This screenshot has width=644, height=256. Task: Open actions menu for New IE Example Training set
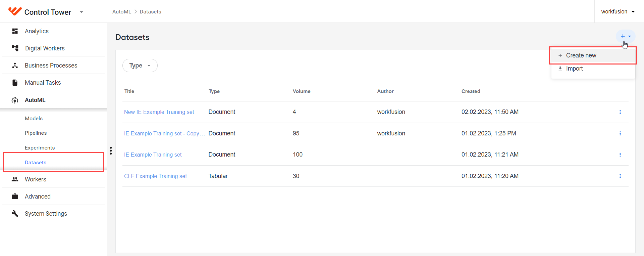click(x=620, y=112)
